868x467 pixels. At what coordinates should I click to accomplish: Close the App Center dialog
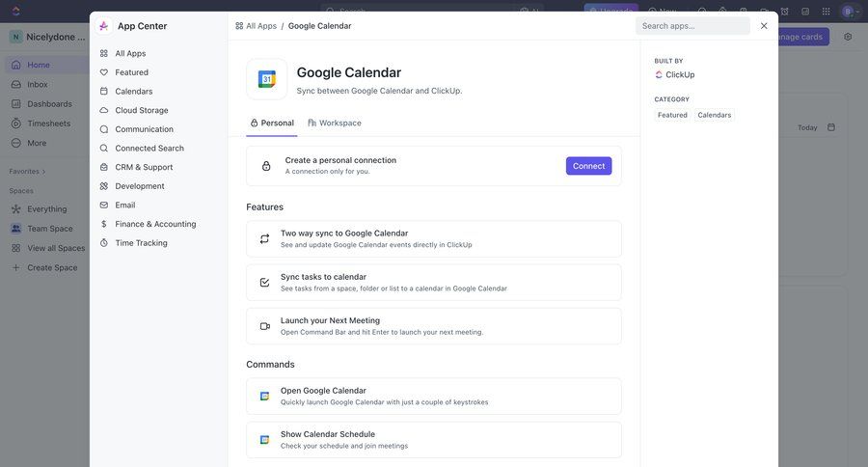764,26
